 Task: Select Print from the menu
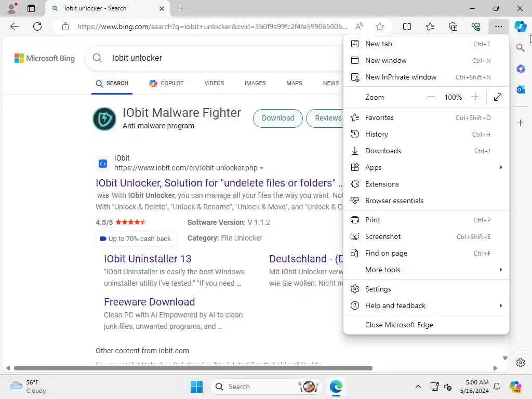tap(426, 220)
